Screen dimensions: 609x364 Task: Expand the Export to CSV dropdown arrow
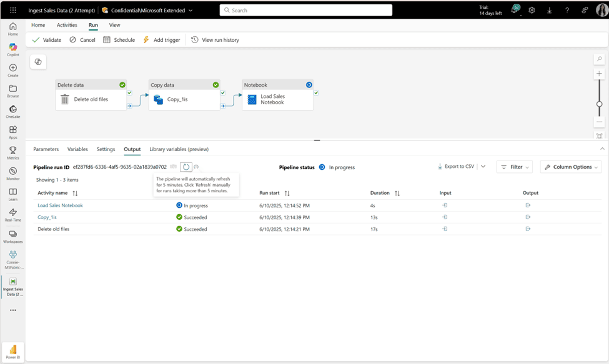pyautogui.click(x=483, y=167)
